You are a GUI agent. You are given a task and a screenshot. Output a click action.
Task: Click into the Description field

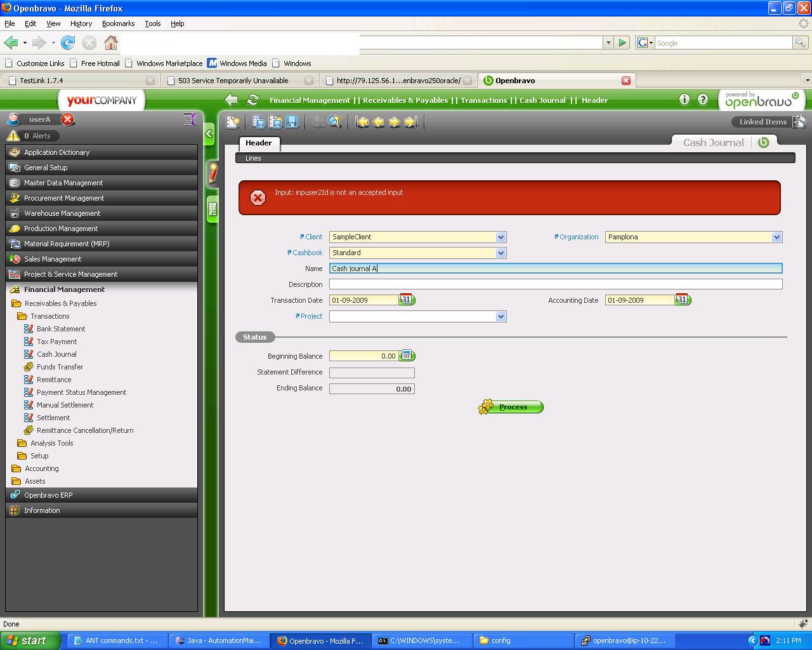[x=555, y=284]
